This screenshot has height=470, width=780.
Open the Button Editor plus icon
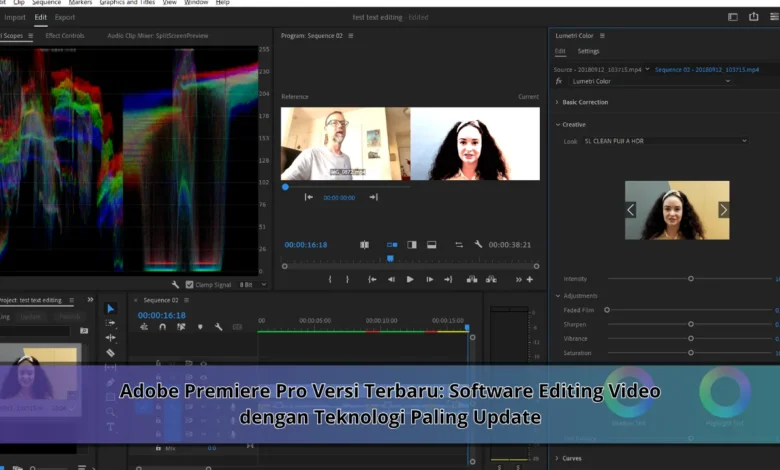(530, 280)
